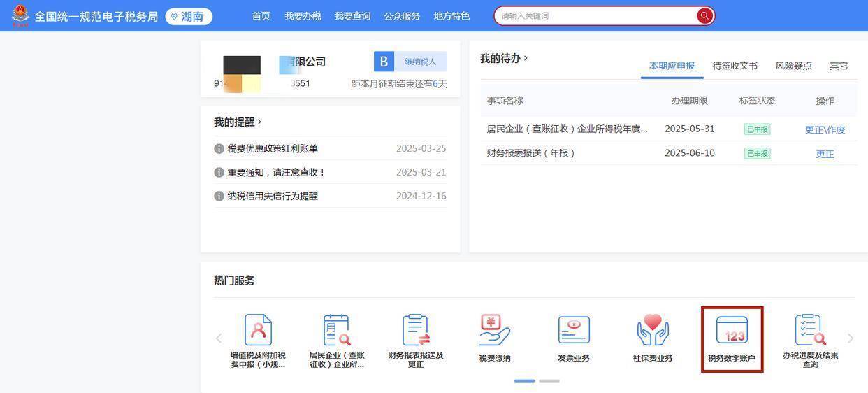Click the 距本月征期结束还有6天 notice

click(399, 84)
